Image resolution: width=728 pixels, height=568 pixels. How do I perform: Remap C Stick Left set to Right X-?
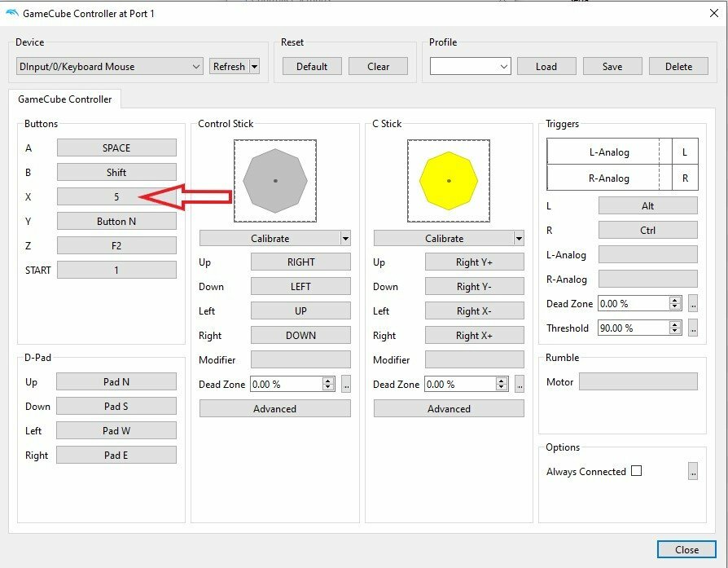[x=475, y=311]
